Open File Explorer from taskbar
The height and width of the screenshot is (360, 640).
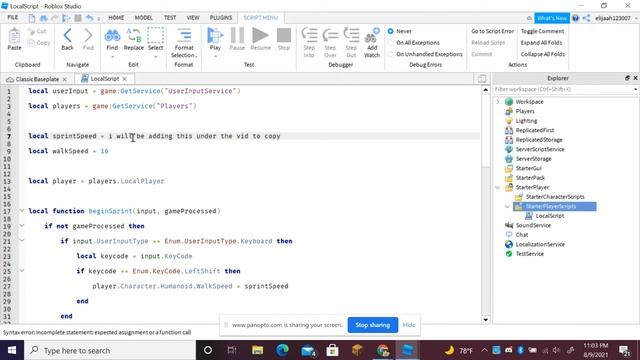(x=258, y=350)
